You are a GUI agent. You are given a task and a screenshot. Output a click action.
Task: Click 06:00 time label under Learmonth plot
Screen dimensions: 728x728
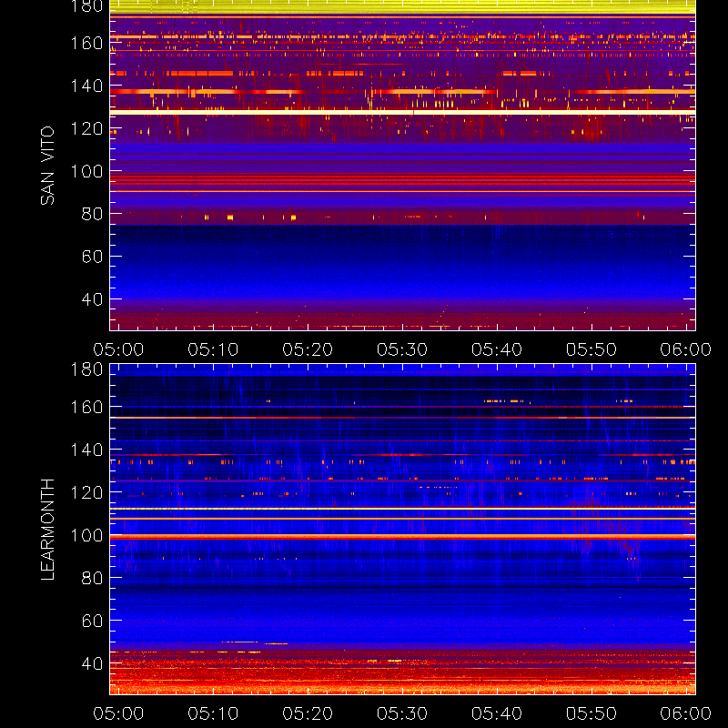tap(686, 713)
